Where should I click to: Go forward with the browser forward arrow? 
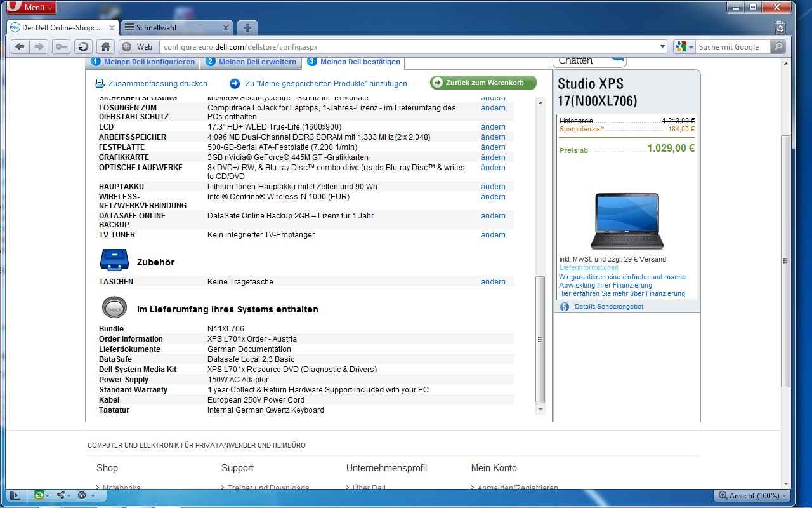[39, 46]
